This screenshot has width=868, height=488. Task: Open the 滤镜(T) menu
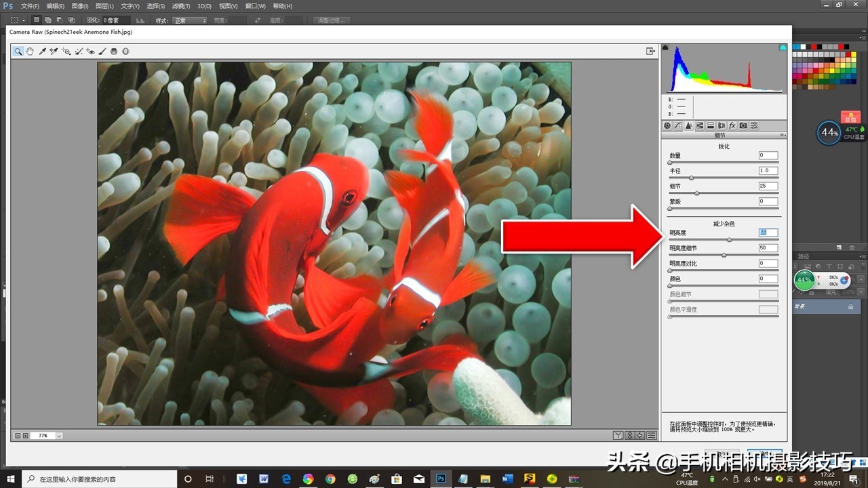pyautogui.click(x=181, y=5)
